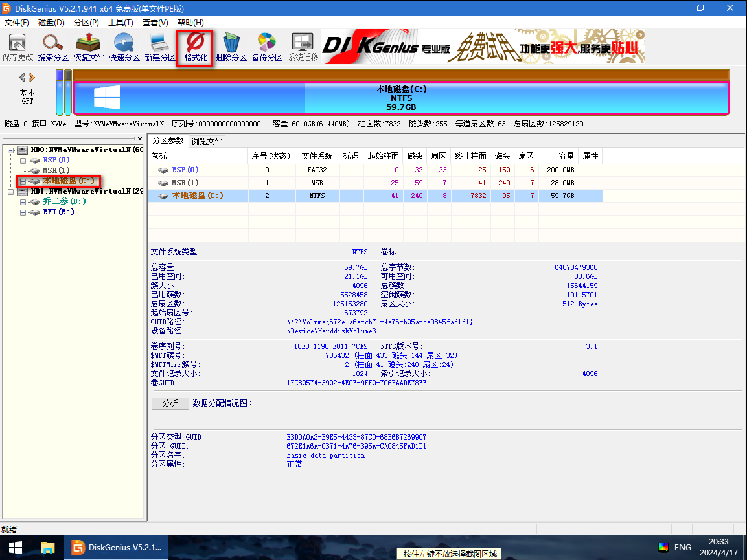The image size is (747, 560).
Task: Select 本地磁盘 (C:) in the disk tree
Action: 69,181
